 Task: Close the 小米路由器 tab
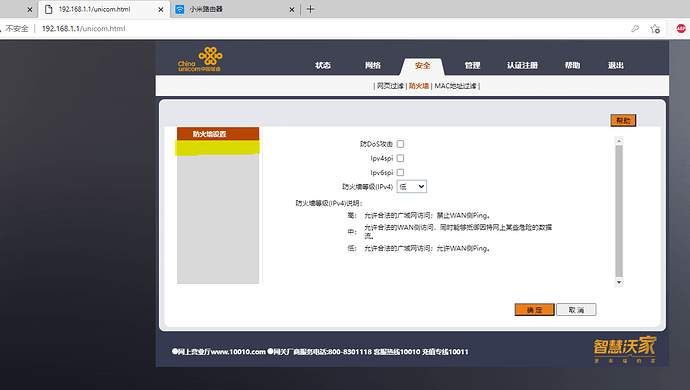coord(291,9)
